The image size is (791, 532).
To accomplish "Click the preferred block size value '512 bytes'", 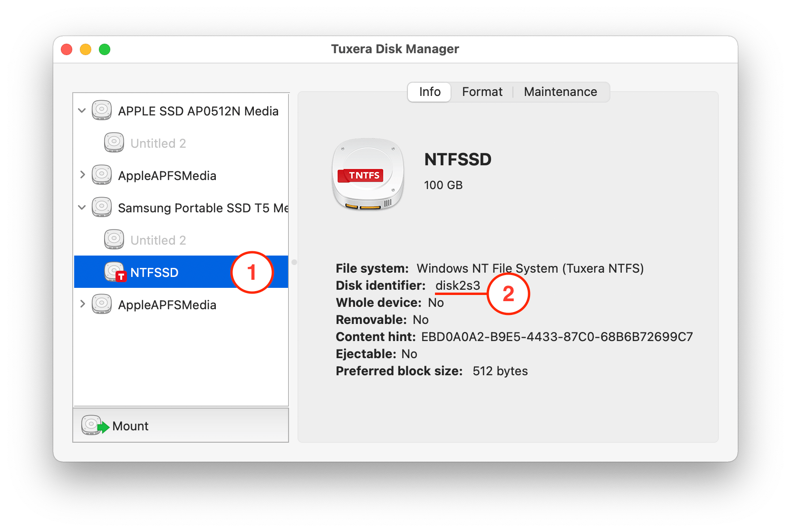I will point(500,371).
